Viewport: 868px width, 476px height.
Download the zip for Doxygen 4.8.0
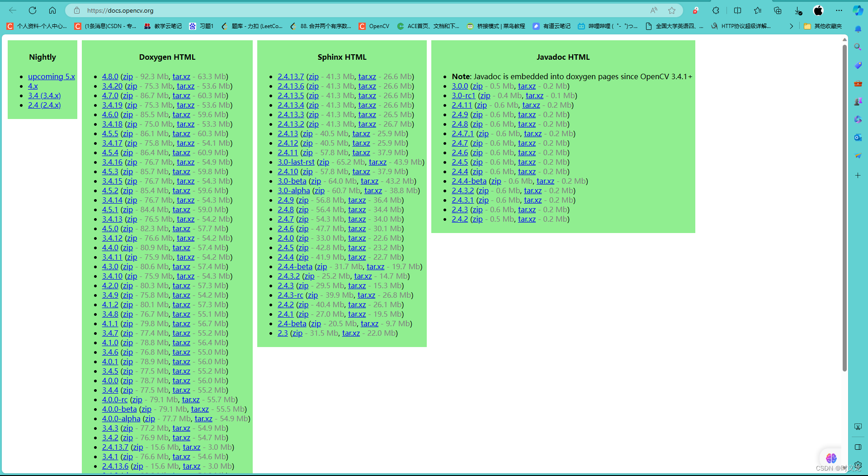[x=128, y=76]
